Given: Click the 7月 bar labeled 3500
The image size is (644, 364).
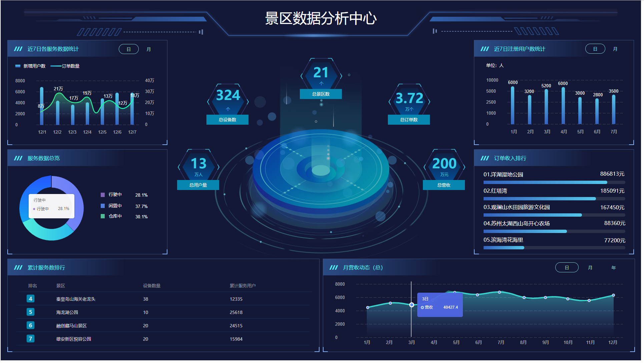Looking at the screenshot, I should click(614, 110).
